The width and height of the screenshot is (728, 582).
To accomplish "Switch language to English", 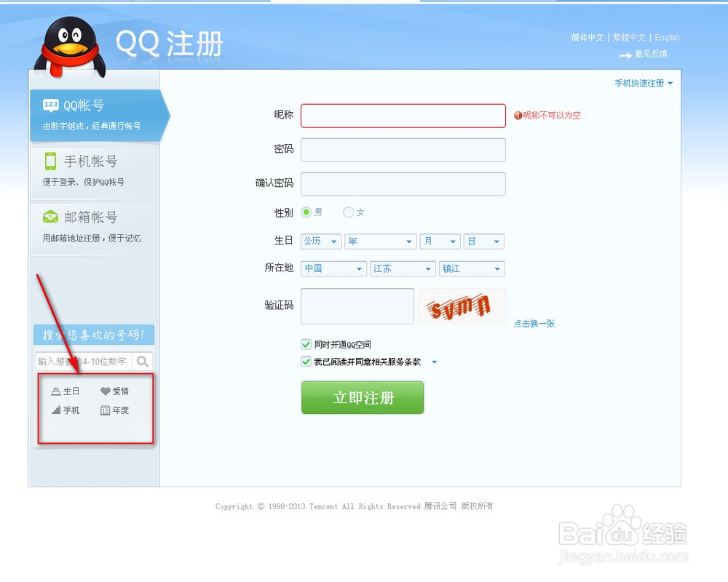I will click(x=667, y=37).
